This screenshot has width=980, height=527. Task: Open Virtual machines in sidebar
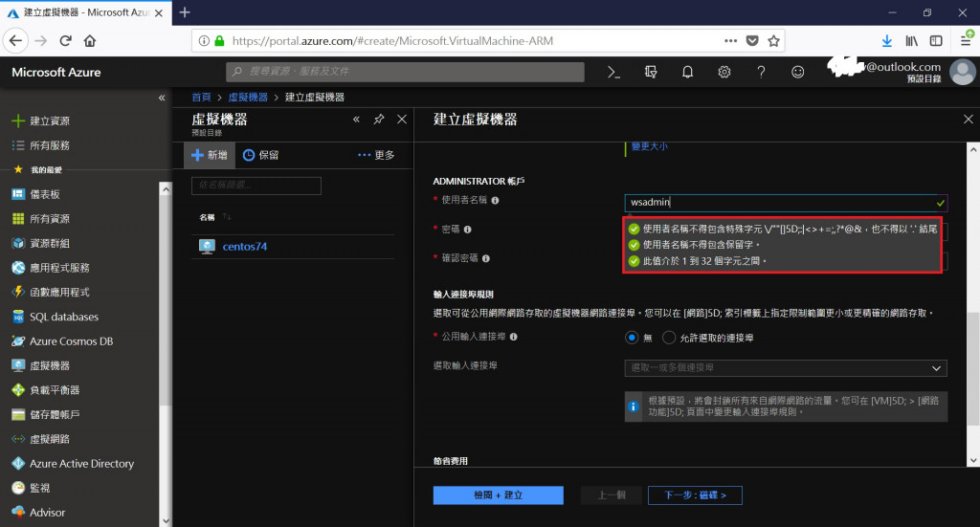tap(41, 365)
